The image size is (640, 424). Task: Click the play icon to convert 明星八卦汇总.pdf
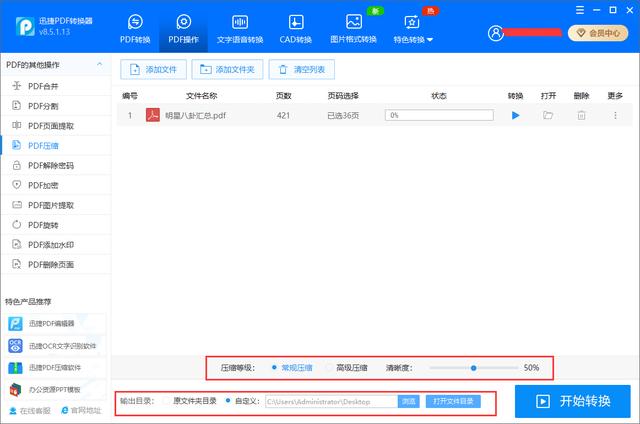coord(516,116)
